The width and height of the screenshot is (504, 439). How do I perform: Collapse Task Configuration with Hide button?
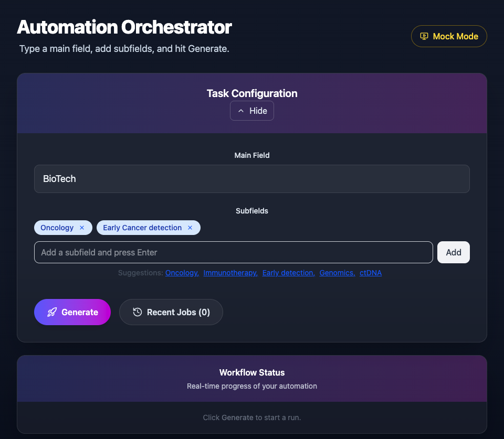[x=251, y=111]
